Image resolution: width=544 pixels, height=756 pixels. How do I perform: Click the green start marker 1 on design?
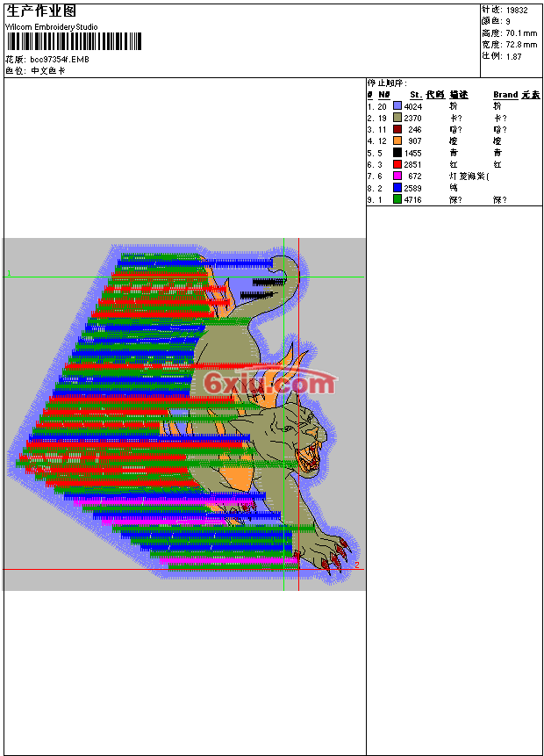coord(9,273)
